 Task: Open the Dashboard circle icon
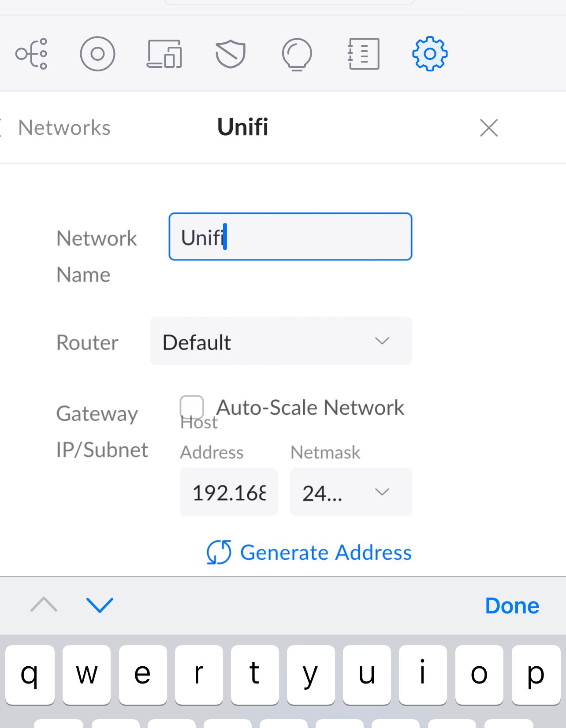click(x=97, y=54)
